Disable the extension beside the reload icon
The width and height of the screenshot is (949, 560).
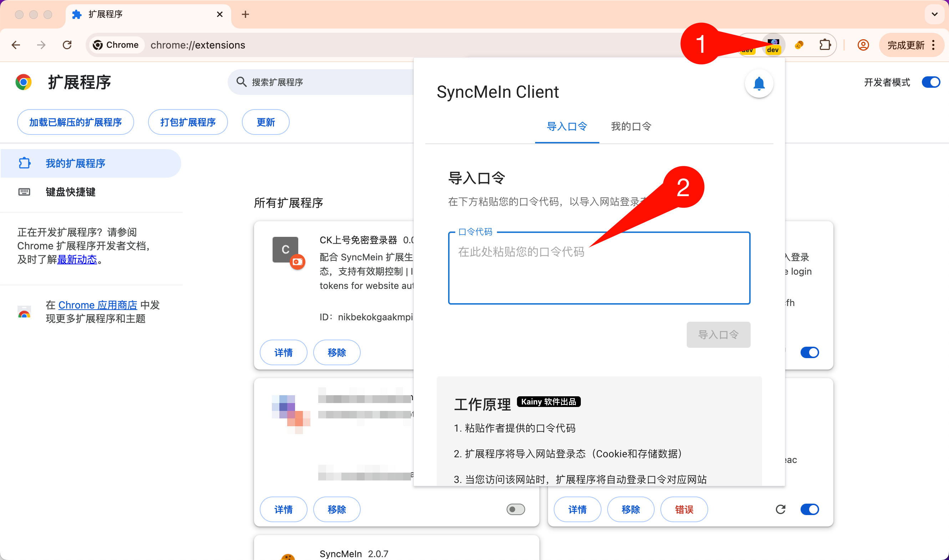pyautogui.click(x=810, y=509)
